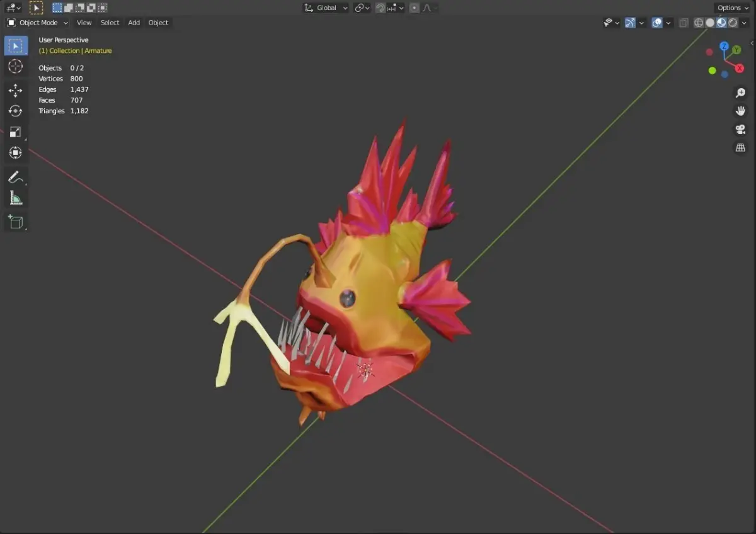The height and width of the screenshot is (534, 756).
Task: Click the blue Z axis on navigation gizmo
Action: (724, 47)
